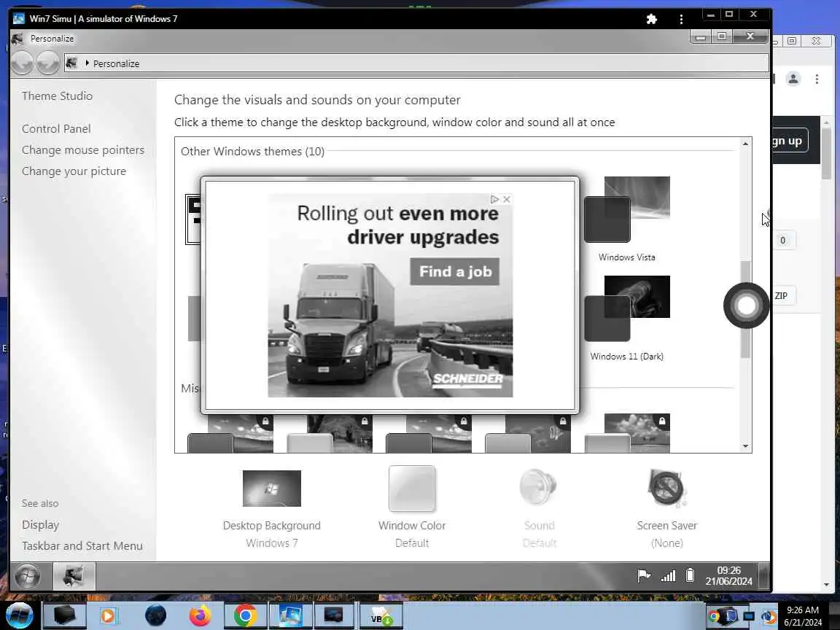The height and width of the screenshot is (630, 840).
Task: Click the 0 counter button in background browser
Action: (783, 241)
